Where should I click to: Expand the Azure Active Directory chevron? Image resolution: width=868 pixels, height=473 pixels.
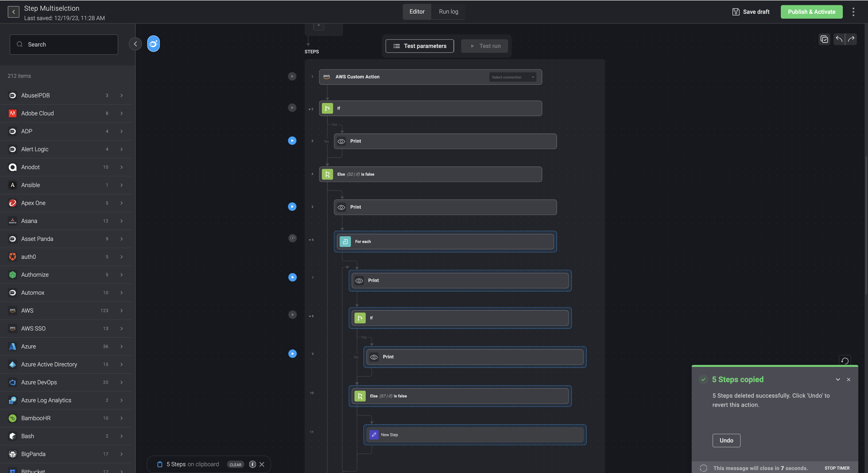(x=121, y=364)
